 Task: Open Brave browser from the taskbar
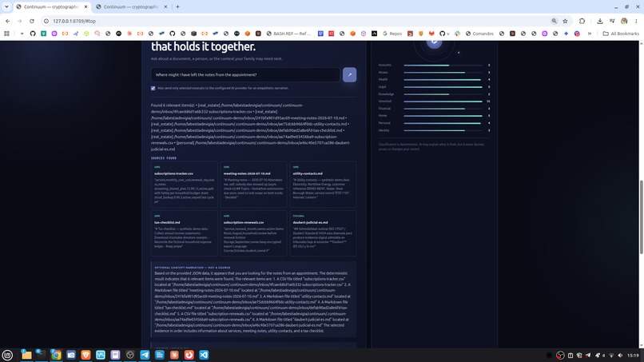tap(85, 355)
